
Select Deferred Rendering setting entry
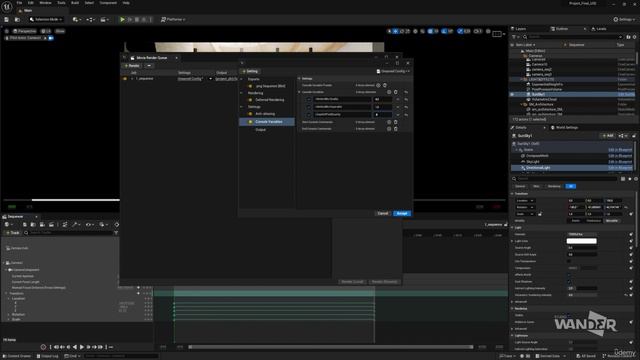[x=269, y=100]
